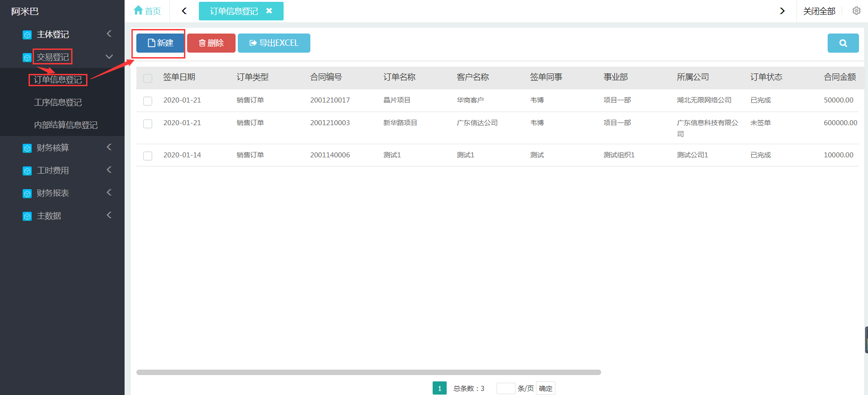
Task: Click the cube icon beside 工时费用
Action: pos(27,171)
